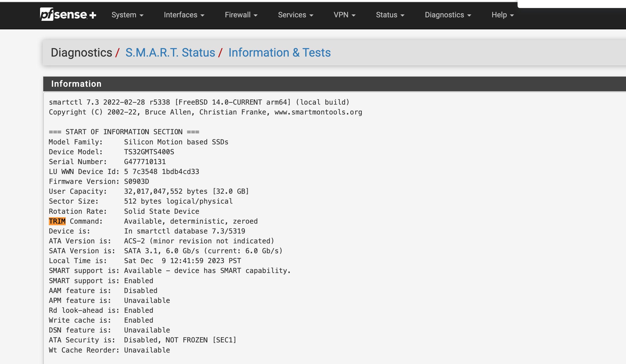Click the Status dropdown menu
Viewport: 626px width, 364px height.
click(389, 15)
